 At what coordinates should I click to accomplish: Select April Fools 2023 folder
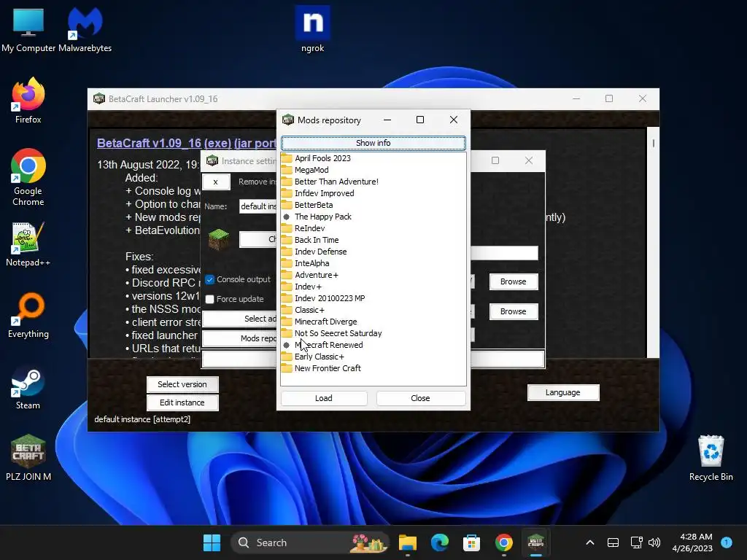[322, 158]
